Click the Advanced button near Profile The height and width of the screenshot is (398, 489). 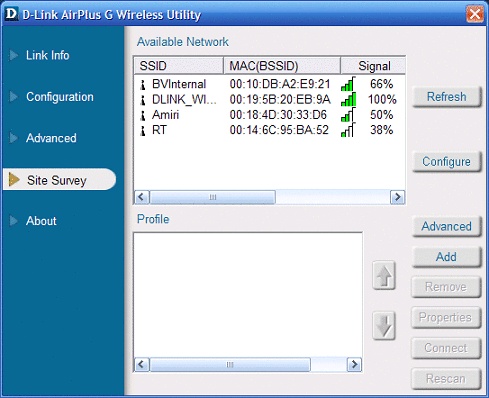[447, 226]
